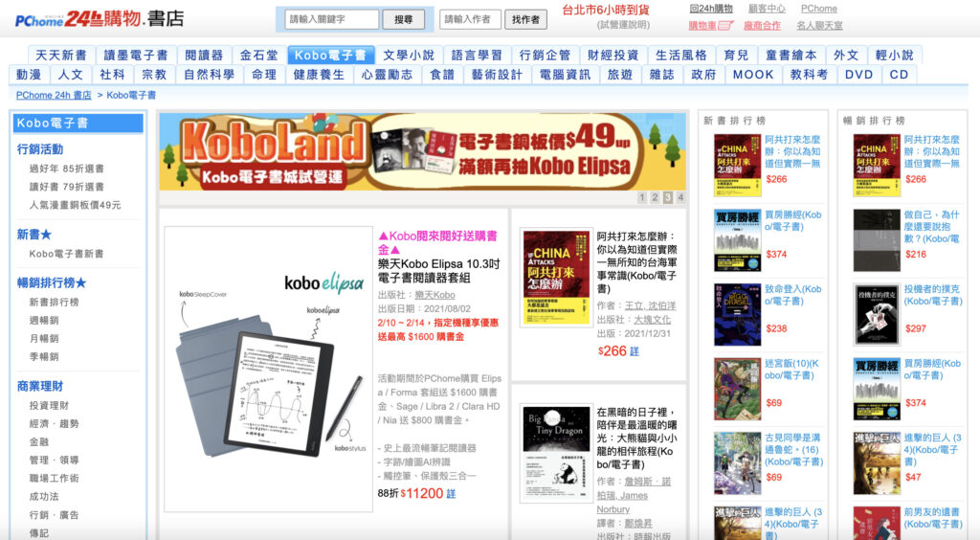Open 人氣漫畫銅板價49元 in the sidebar
980x540 pixels.
(75, 205)
